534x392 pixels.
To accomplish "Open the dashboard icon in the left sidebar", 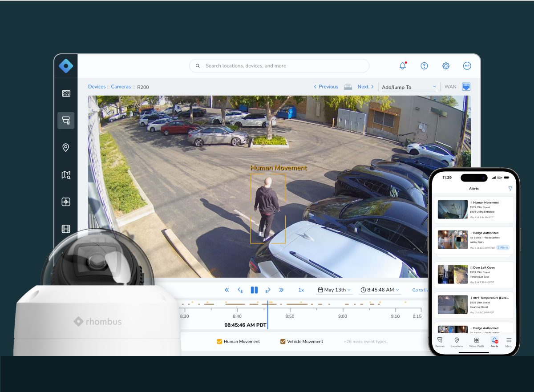I will [x=66, y=93].
